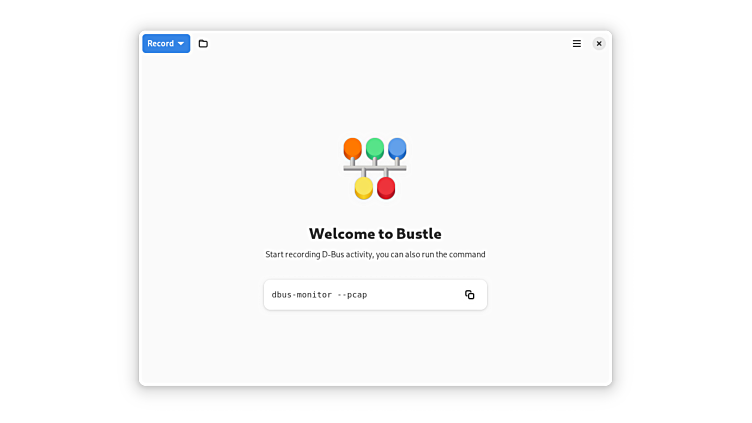Image resolution: width=752 pixels, height=423 pixels.
Task: Click the gray bus bar in logo
Action: pyautogui.click(x=375, y=169)
